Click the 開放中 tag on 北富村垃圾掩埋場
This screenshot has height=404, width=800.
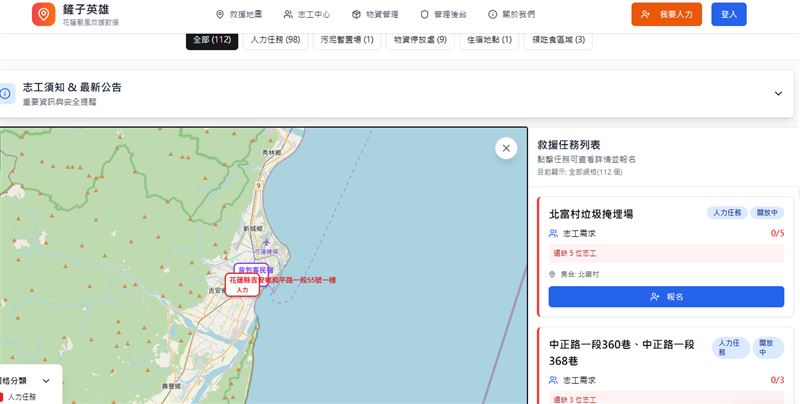(767, 213)
